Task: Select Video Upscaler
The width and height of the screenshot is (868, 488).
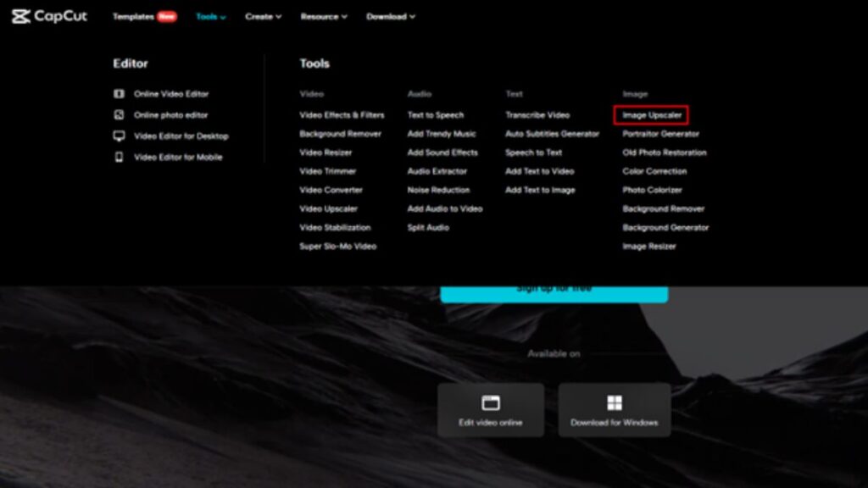Action: pos(328,208)
